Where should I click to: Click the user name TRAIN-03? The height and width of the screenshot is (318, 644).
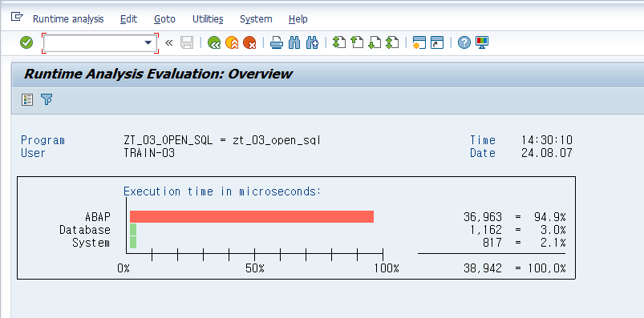point(149,153)
